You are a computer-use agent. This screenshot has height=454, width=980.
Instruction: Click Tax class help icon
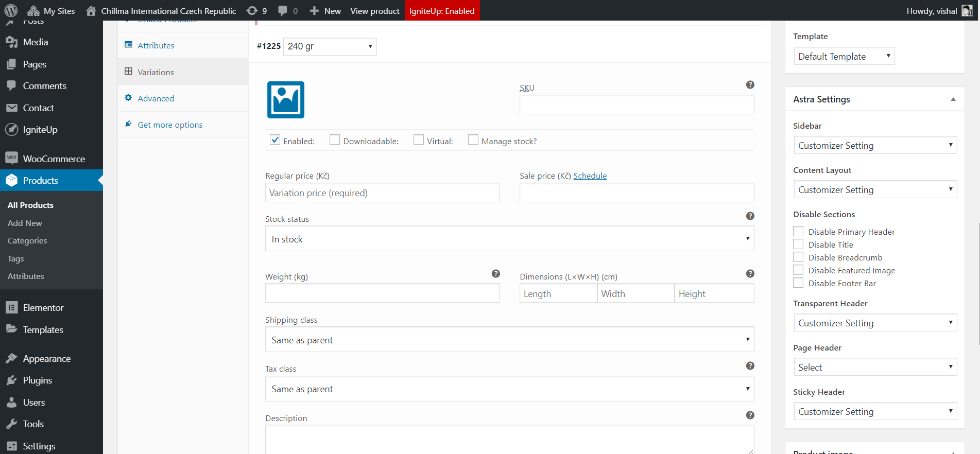750,366
